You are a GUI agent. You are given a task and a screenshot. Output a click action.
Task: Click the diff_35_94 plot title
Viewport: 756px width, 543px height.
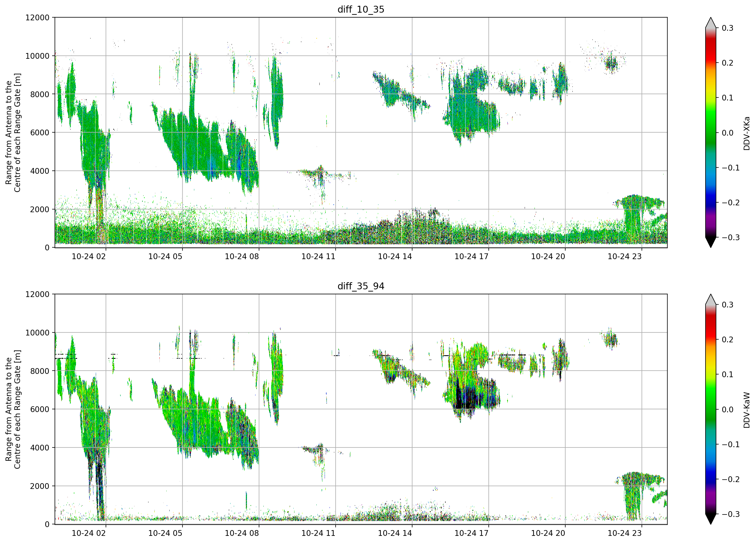pos(361,286)
